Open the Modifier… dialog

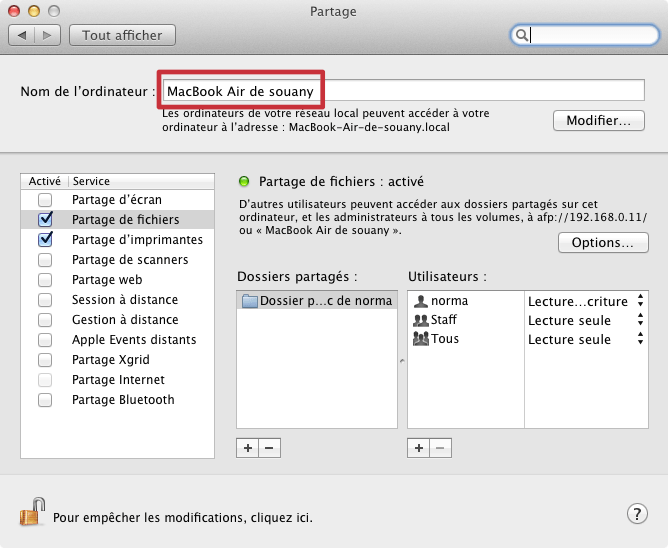click(x=599, y=121)
